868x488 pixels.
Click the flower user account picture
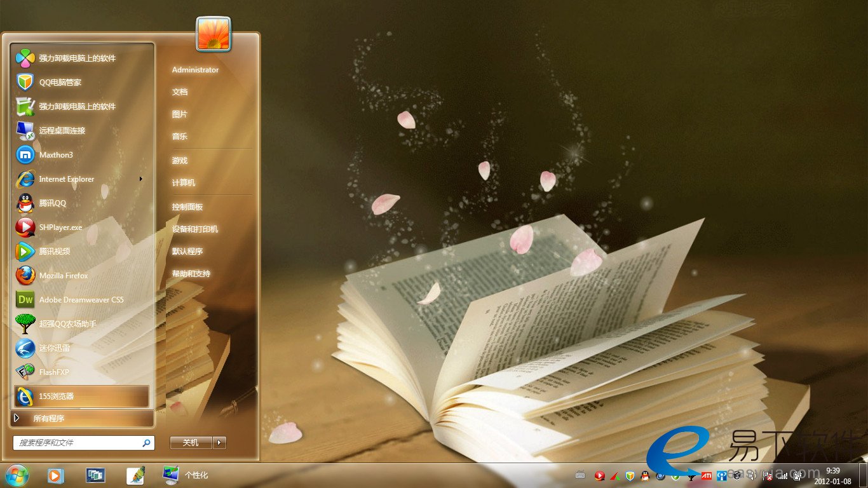click(214, 34)
